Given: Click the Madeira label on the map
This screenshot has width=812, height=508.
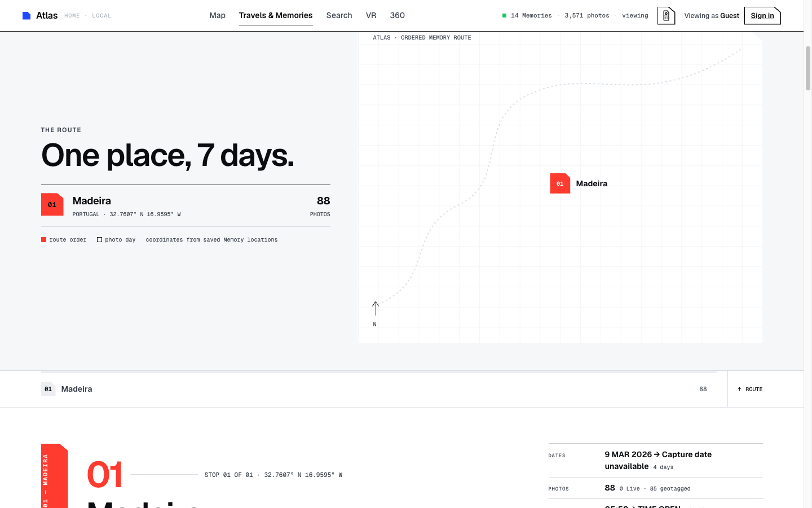Looking at the screenshot, I should pyautogui.click(x=592, y=183).
